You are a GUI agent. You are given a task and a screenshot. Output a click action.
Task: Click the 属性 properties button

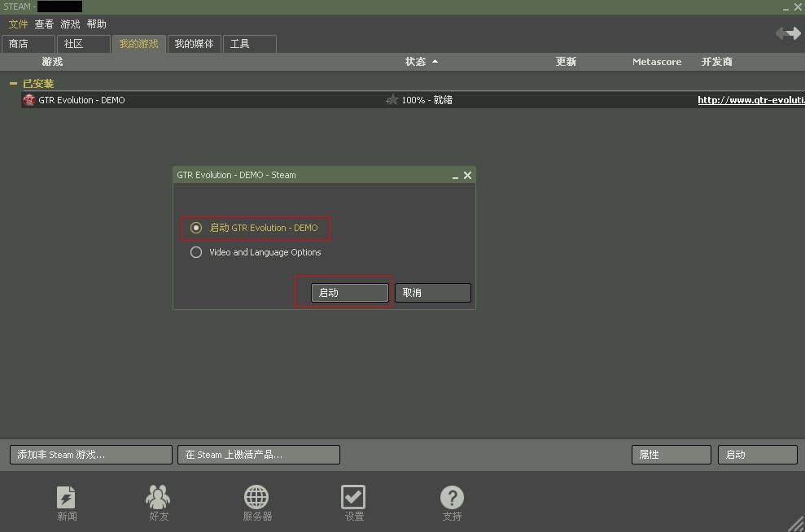click(671, 455)
